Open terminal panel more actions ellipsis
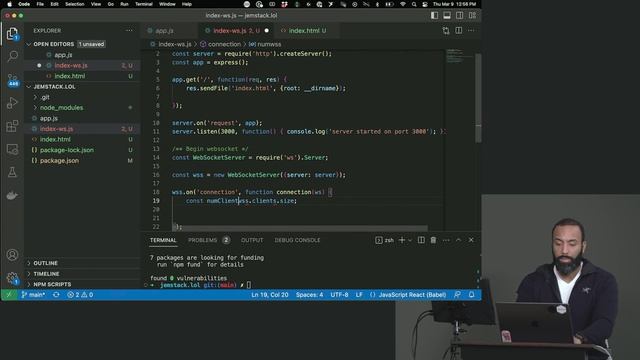 click(x=446, y=240)
